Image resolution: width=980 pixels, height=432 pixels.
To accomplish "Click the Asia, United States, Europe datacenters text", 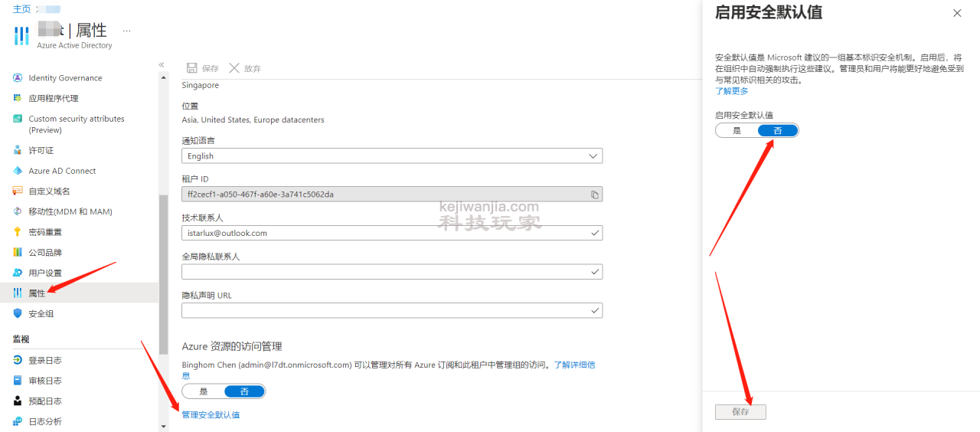I will pos(253,119).
